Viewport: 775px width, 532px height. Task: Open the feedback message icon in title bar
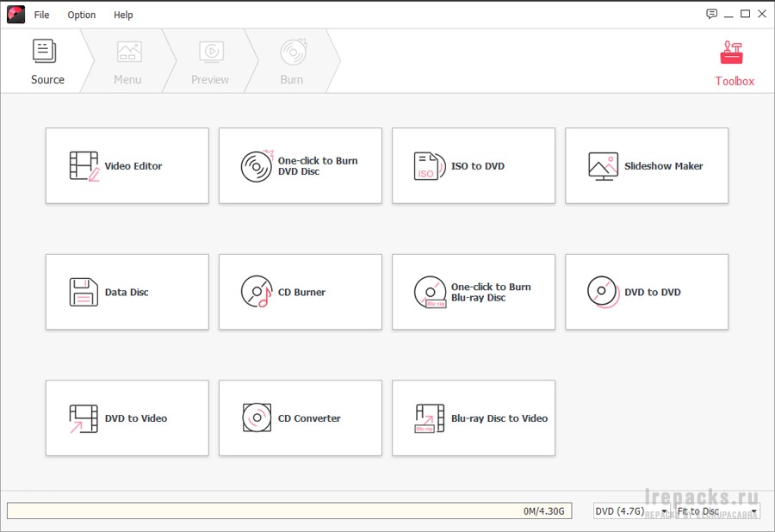(x=711, y=14)
